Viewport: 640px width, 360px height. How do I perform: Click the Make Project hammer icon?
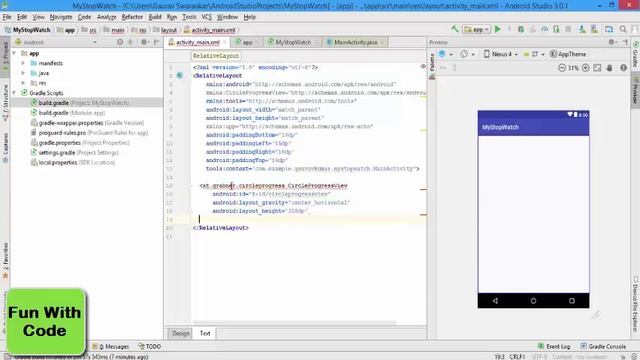(x=455, y=29)
